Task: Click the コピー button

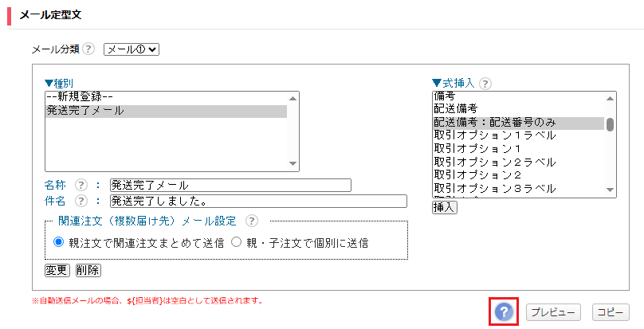Action: tap(611, 312)
